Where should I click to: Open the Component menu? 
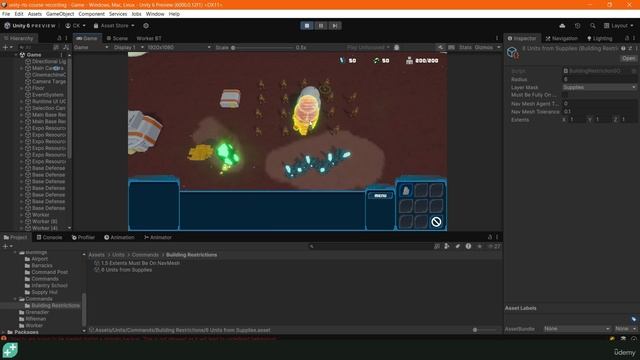(91, 14)
